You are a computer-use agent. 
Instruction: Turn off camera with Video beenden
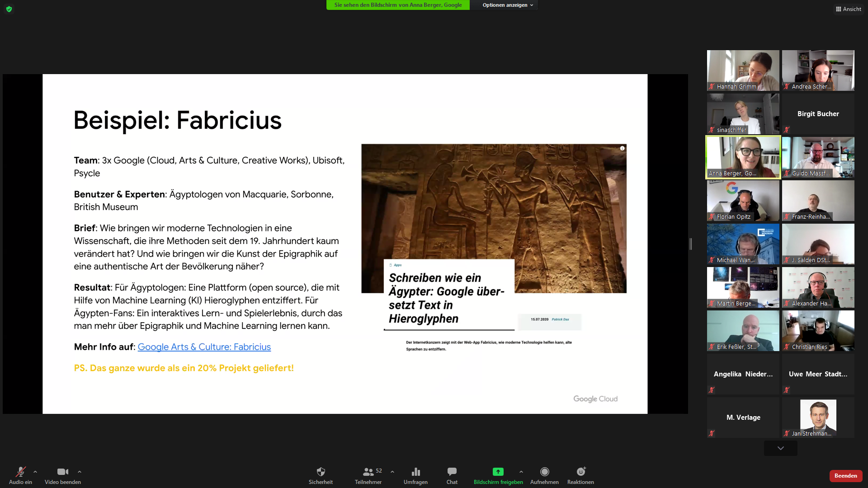point(63,472)
